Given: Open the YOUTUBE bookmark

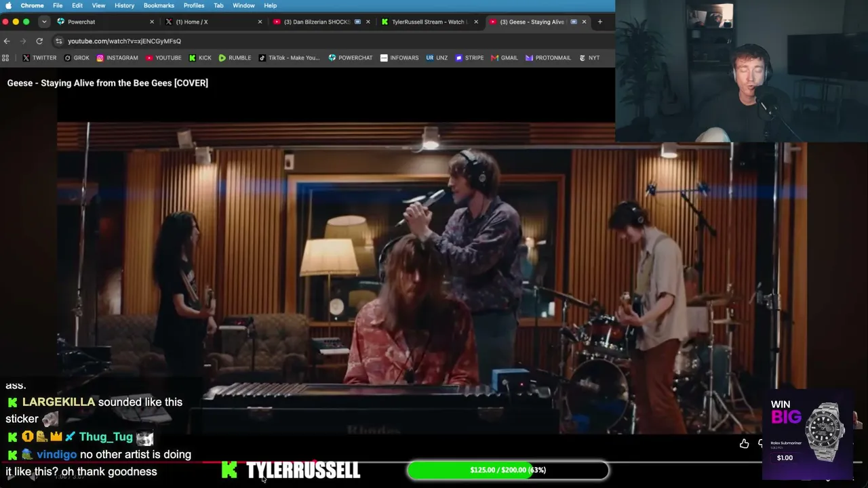Looking at the screenshot, I should pos(163,58).
